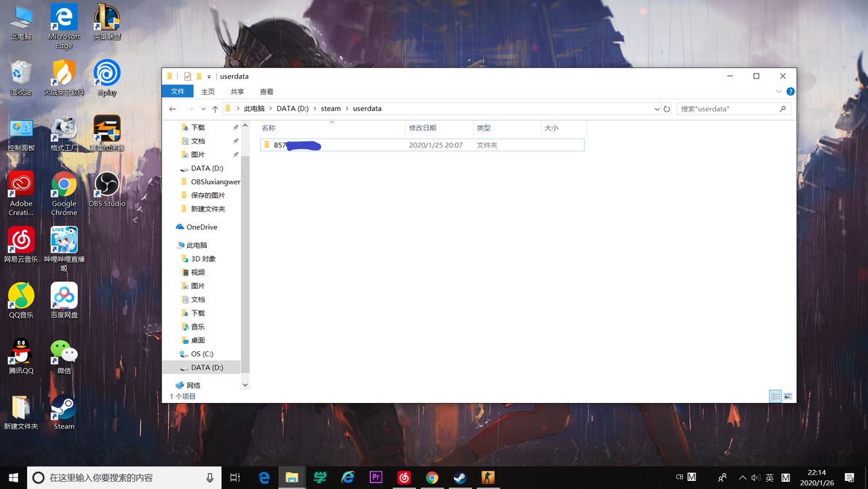Open 网易云音乐 desktop icon

coord(21,244)
